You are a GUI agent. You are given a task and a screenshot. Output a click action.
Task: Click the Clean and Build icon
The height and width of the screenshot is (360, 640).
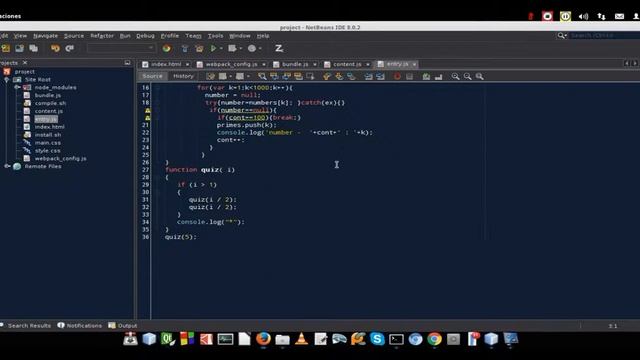point(199,49)
